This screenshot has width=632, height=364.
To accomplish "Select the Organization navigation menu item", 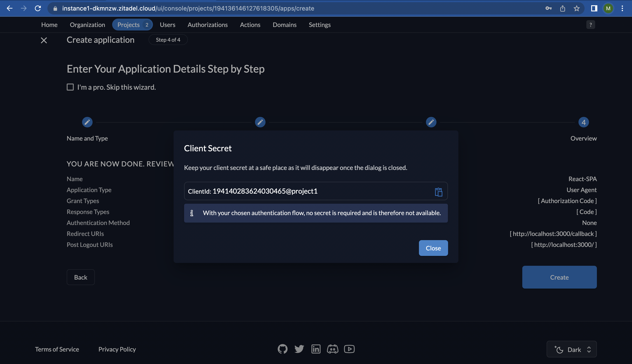I will click(x=87, y=25).
